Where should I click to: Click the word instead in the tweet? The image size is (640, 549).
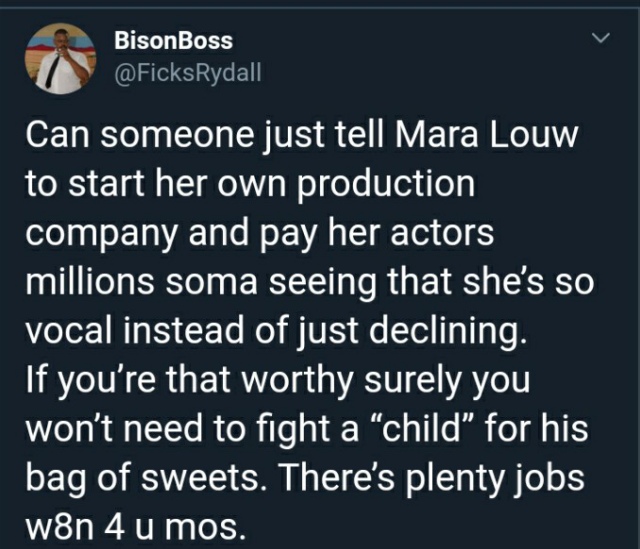click(183, 330)
